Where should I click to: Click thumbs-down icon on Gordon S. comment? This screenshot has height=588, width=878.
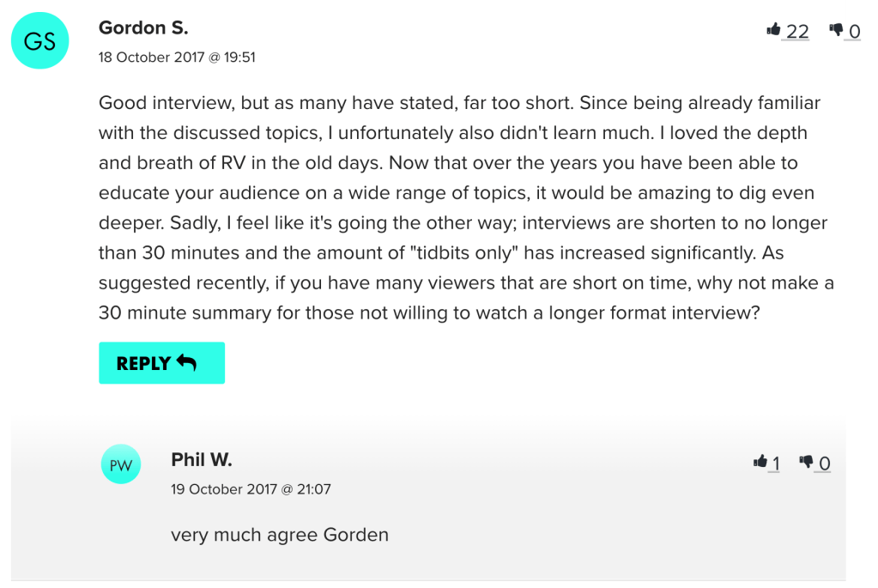tap(836, 30)
